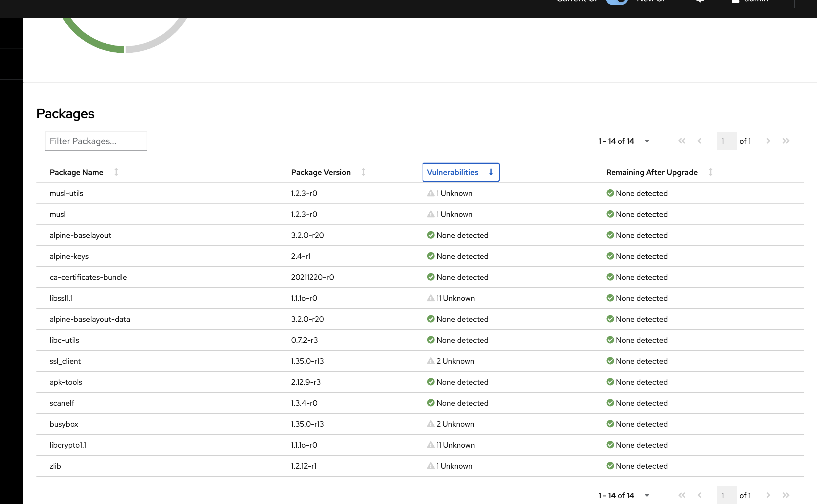Focus the Filter Packages input field
Screen dimensions: 817x504
[96, 141]
